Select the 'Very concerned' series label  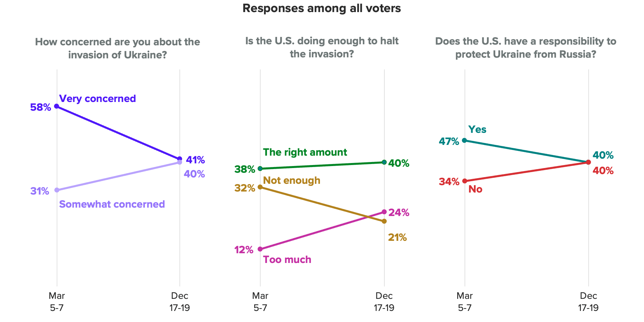click(97, 99)
